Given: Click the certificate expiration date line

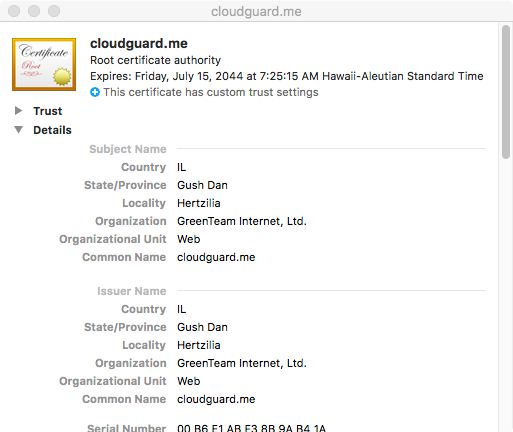Looking at the screenshot, I should coord(287,76).
